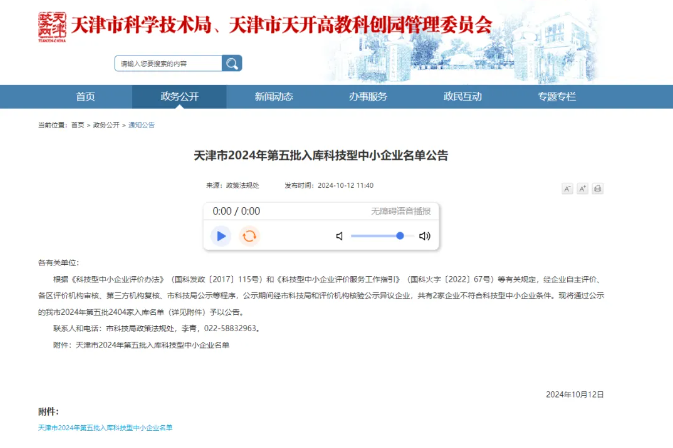Viewport: 673px width, 448px height.
Task: Open the 首页 navigation tab
Action: (85, 97)
